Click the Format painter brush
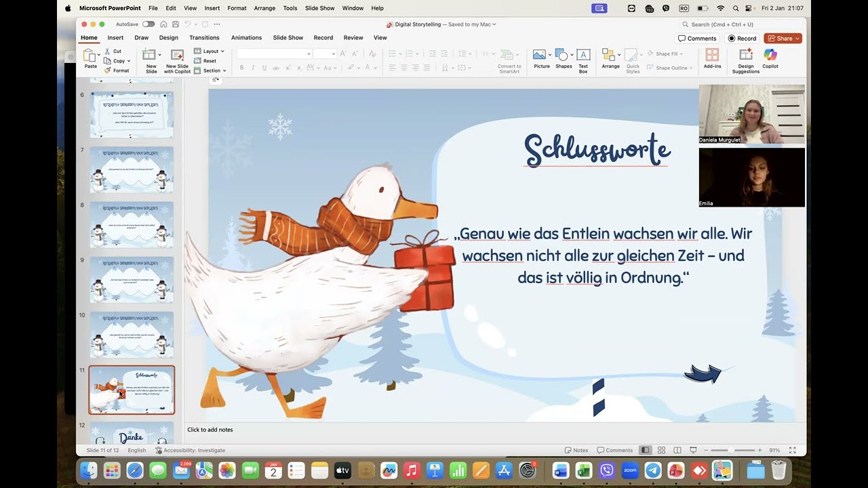 117,70
